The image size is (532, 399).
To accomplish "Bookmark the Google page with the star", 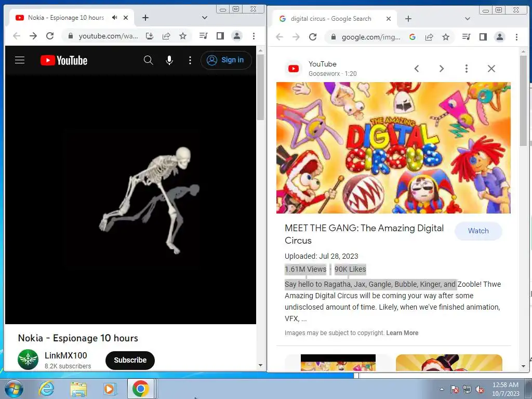I will pyautogui.click(x=446, y=37).
